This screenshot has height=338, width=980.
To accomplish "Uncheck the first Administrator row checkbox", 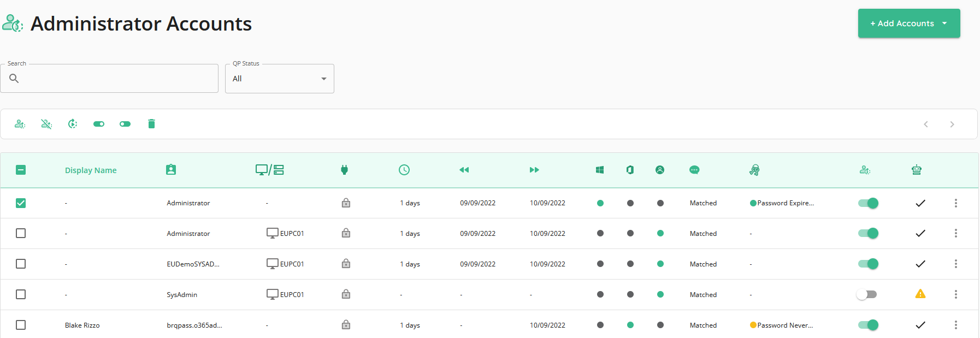I will (21, 203).
